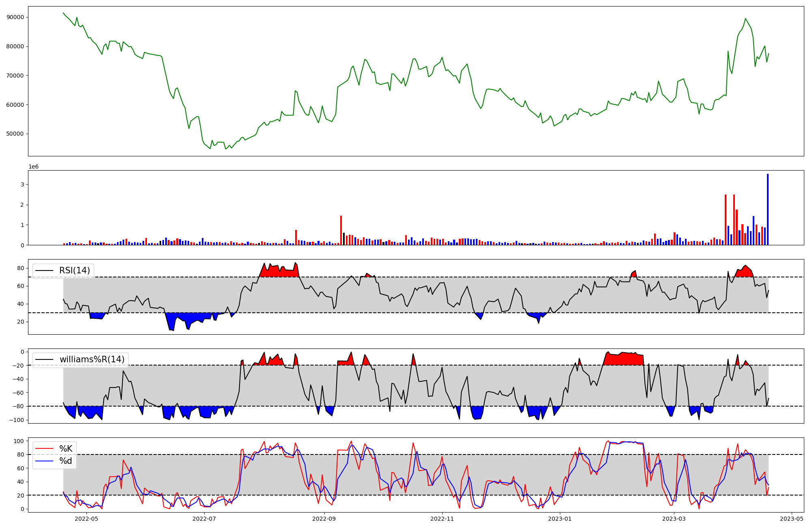Click the 2023-03 date tick label
This screenshot has width=812, height=528.
[x=674, y=519]
